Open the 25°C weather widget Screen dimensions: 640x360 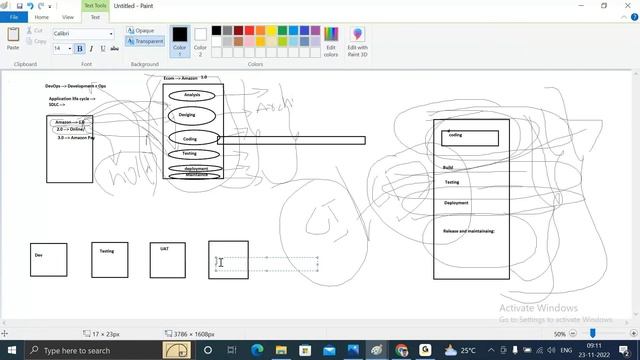tap(460, 350)
